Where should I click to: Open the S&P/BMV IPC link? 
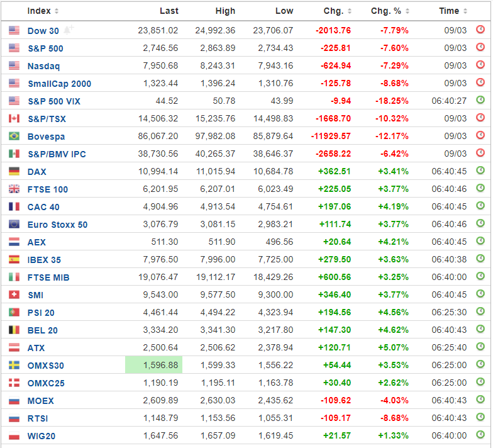coord(57,154)
